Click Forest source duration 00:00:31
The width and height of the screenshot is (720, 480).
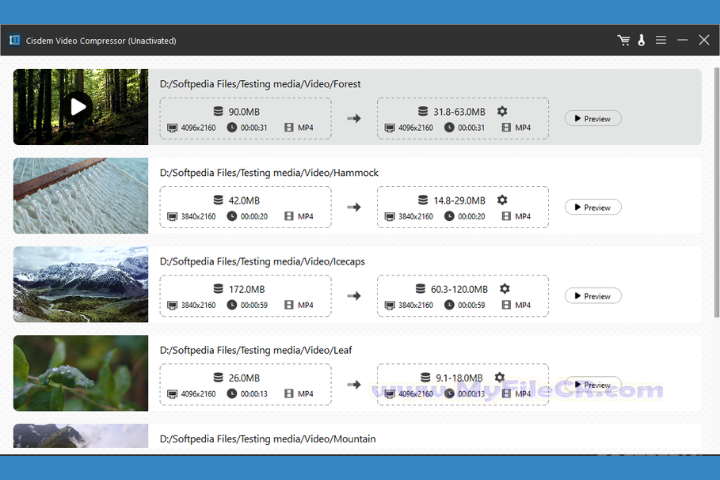point(254,128)
